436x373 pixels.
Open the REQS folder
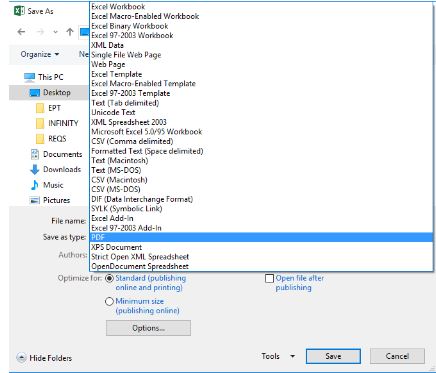(57, 139)
